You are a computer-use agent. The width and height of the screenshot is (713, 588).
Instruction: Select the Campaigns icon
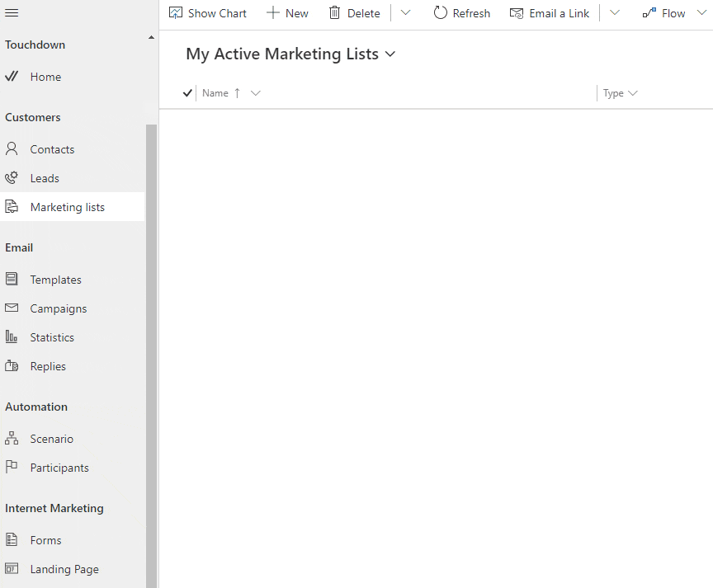pos(13,308)
